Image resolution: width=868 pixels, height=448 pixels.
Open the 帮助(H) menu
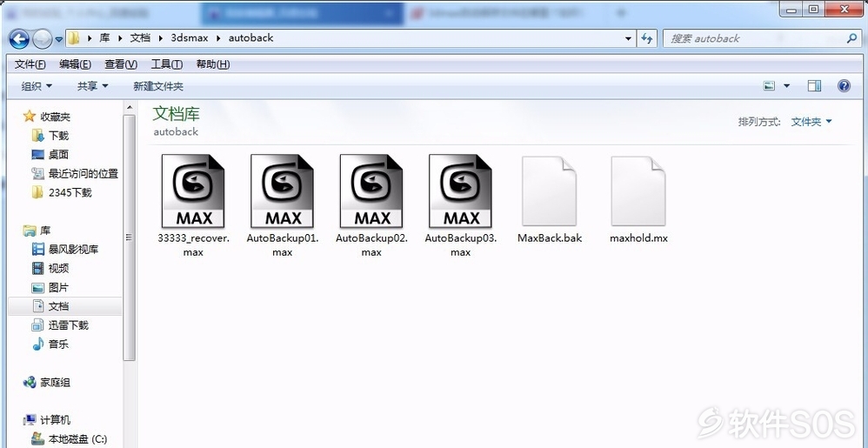click(213, 64)
